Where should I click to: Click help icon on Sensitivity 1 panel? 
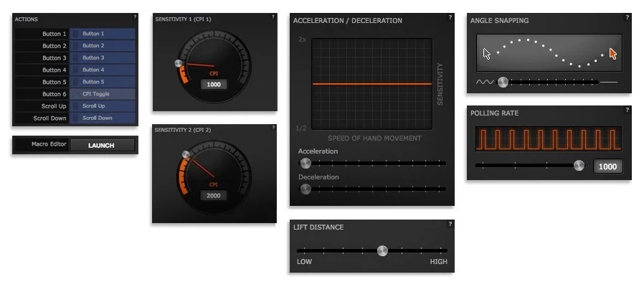coord(273,17)
